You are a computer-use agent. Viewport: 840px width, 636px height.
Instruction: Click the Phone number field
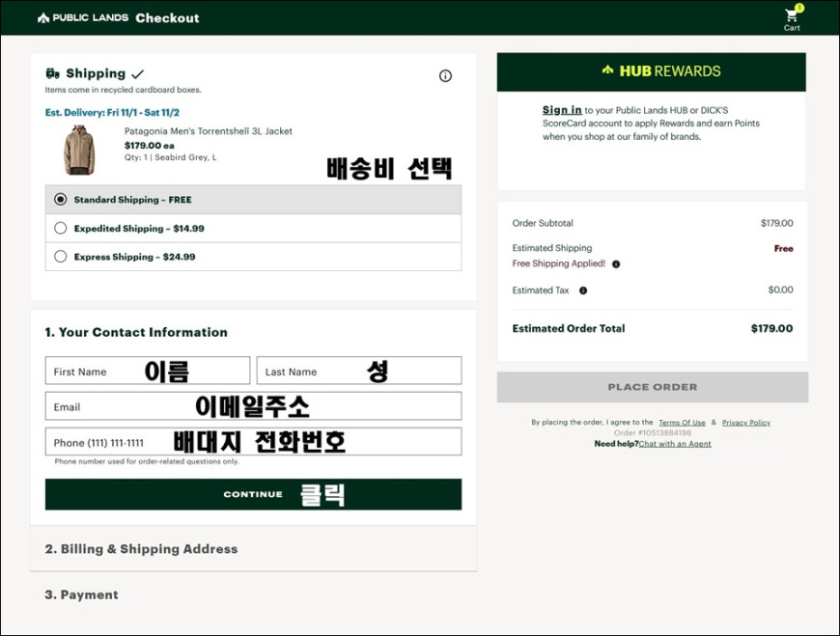[x=253, y=442]
